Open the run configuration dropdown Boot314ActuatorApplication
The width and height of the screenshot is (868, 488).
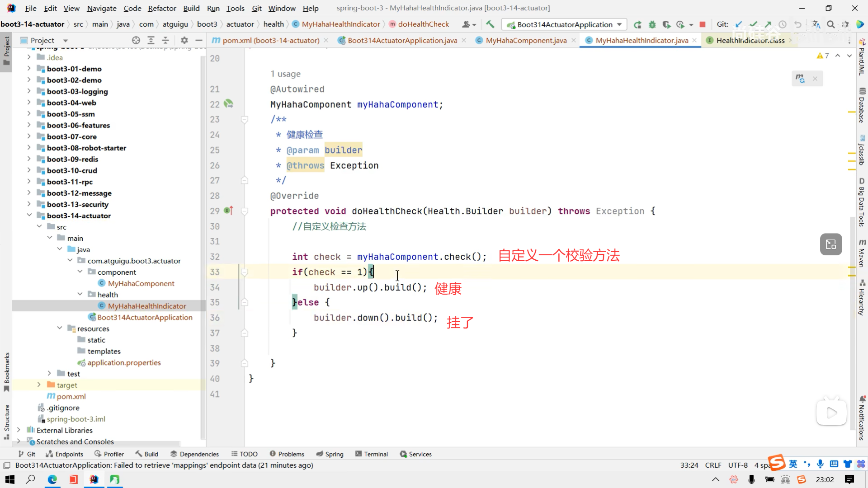click(x=565, y=24)
